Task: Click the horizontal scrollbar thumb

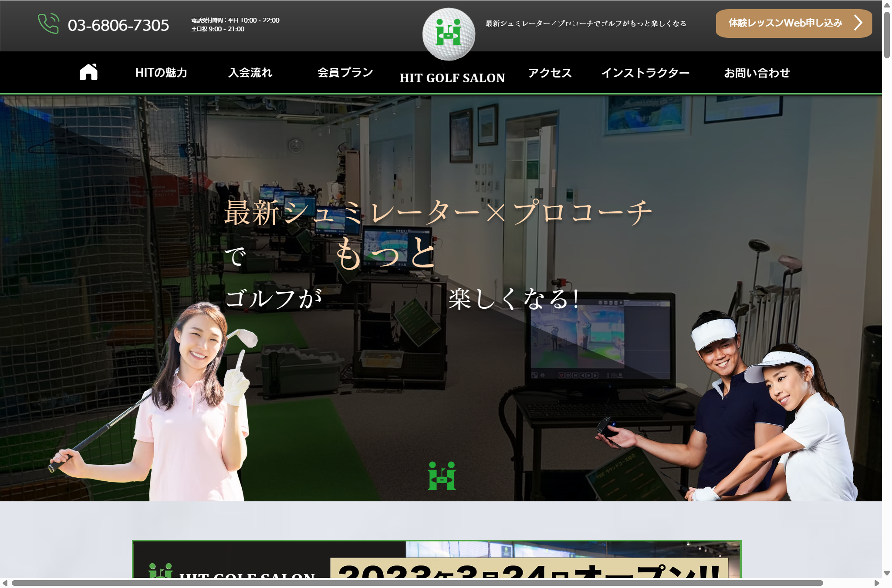Action: pyautogui.click(x=417, y=583)
